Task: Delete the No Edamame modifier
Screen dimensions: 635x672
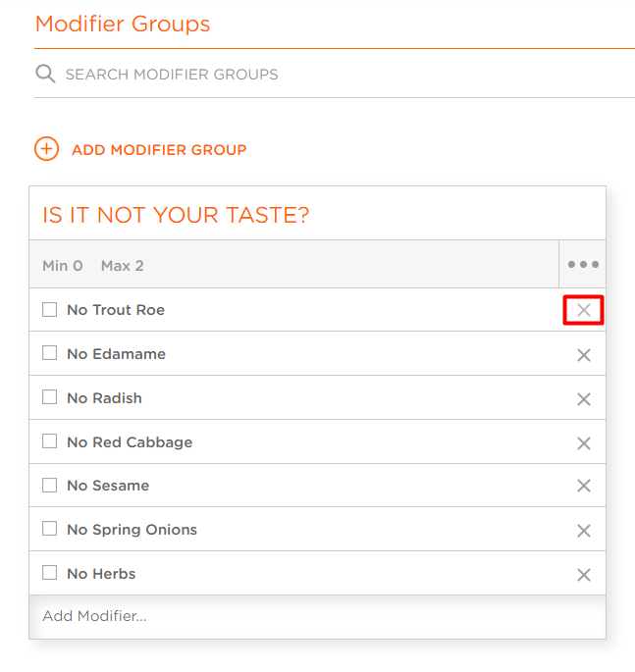Action: (x=584, y=355)
